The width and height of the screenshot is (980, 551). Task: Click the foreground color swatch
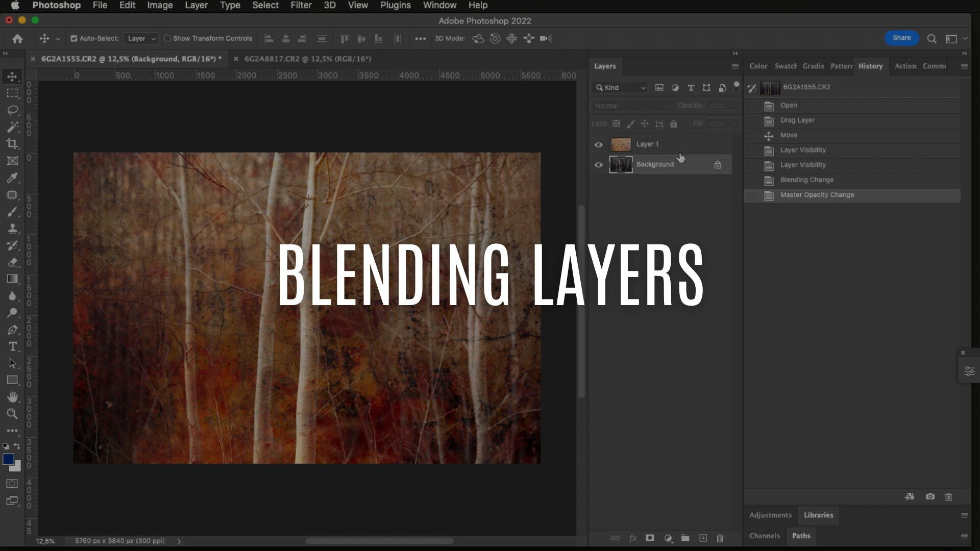tap(8, 459)
